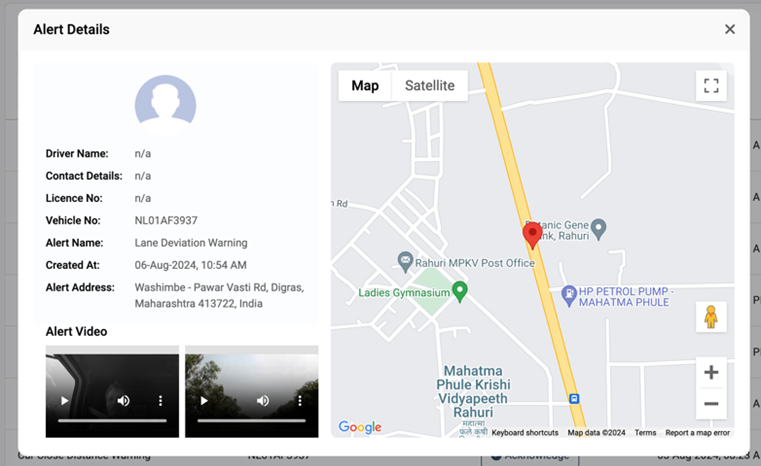Click Report a map error link
The image size is (761, 466).
697,433
